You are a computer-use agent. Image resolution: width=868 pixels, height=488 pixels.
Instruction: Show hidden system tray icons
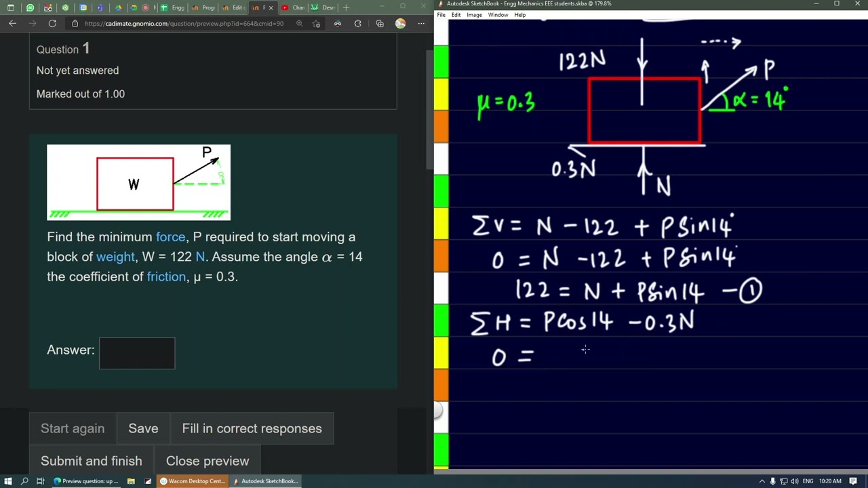point(762,481)
